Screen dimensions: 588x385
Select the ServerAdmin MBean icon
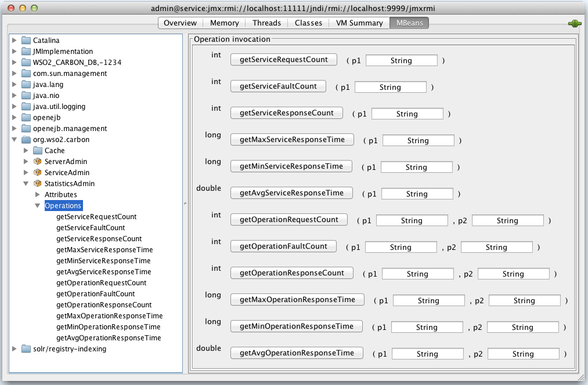(38, 162)
